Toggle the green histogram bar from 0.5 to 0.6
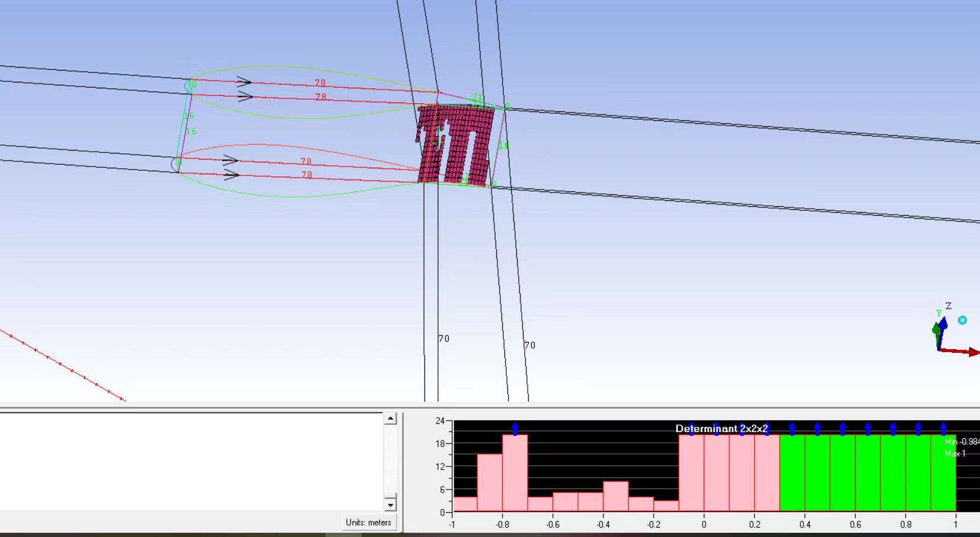Viewport: 980px width, 537px height. pyautogui.click(x=842, y=473)
